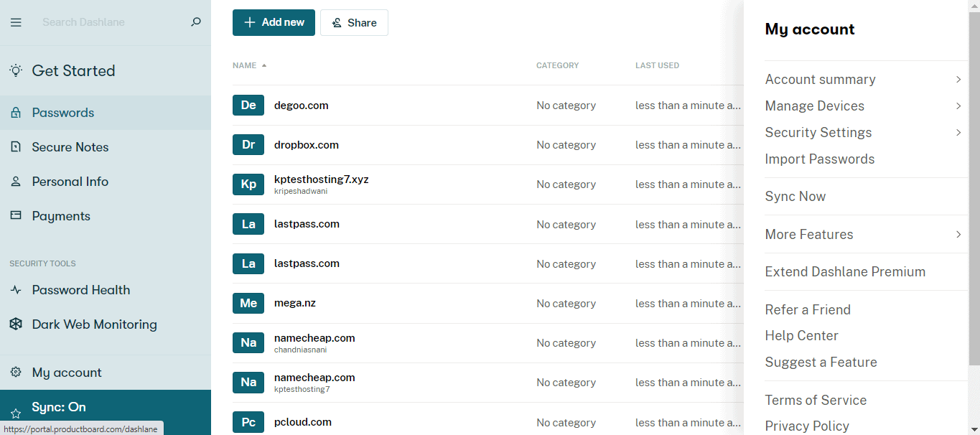Expand the Manage Devices arrow
980x435 pixels.
[958, 106]
